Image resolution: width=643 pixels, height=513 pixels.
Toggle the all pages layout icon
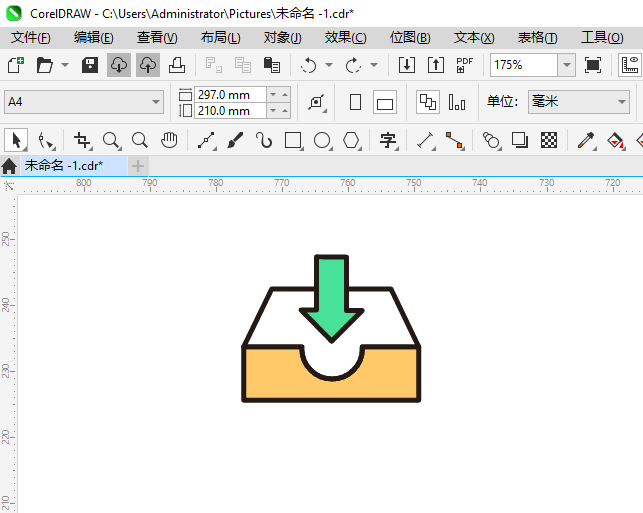click(428, 102)
